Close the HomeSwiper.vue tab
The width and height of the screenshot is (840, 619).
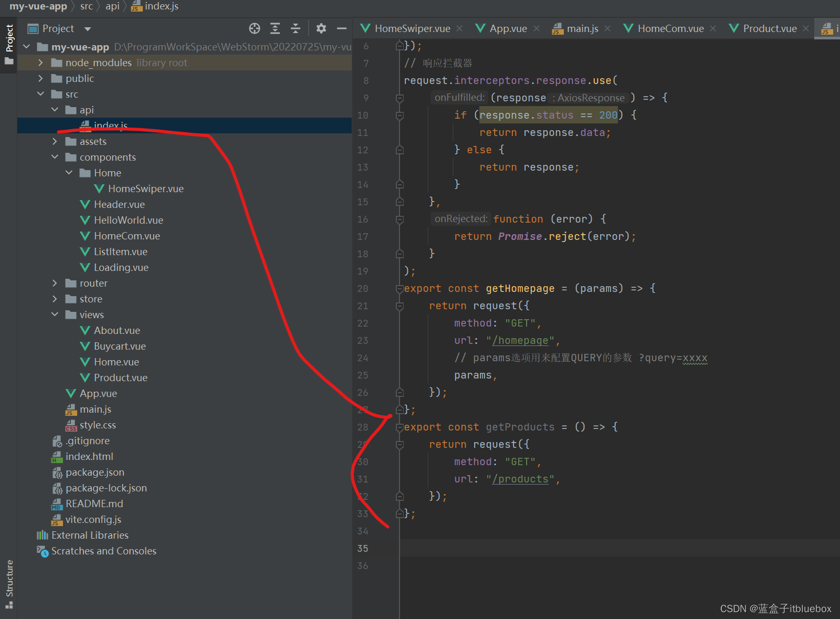[459, 28]
